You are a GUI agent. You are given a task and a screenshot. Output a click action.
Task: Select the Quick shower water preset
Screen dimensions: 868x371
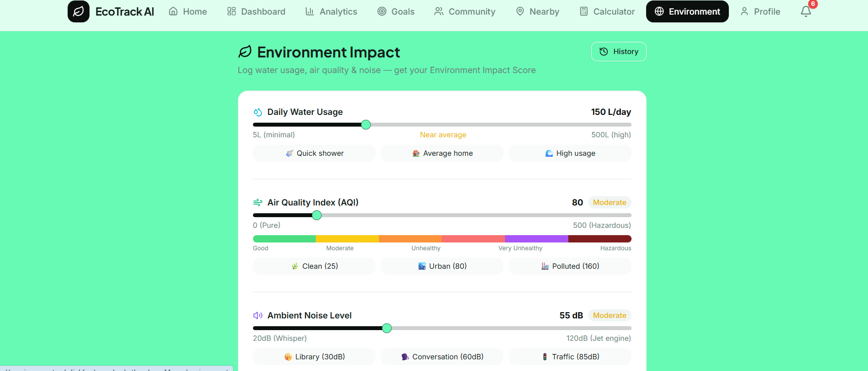click(314, 153)
